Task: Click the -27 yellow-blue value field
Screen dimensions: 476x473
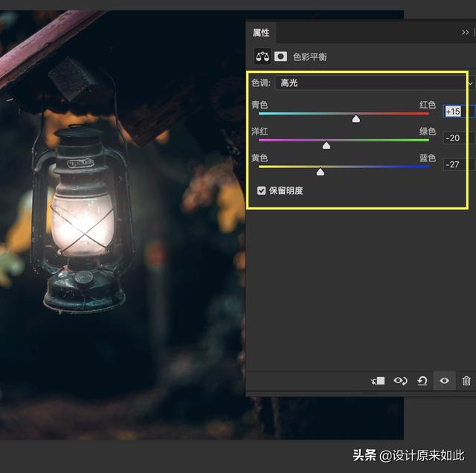Action: (458, 164)
